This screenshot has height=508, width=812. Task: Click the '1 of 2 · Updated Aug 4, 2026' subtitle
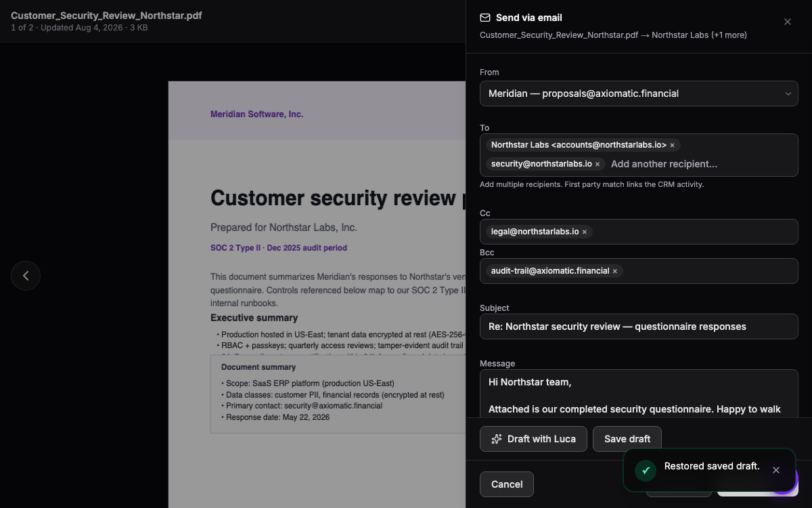[x=79, y=28]
